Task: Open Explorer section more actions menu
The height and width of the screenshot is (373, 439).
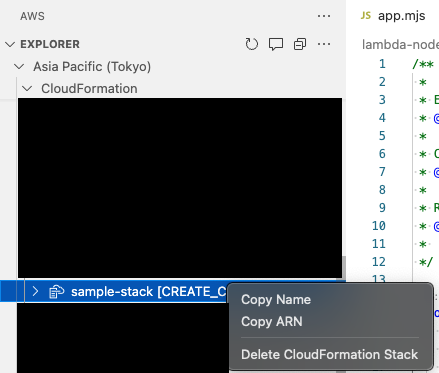Action: pyautogui.click(x=324, y=44)
